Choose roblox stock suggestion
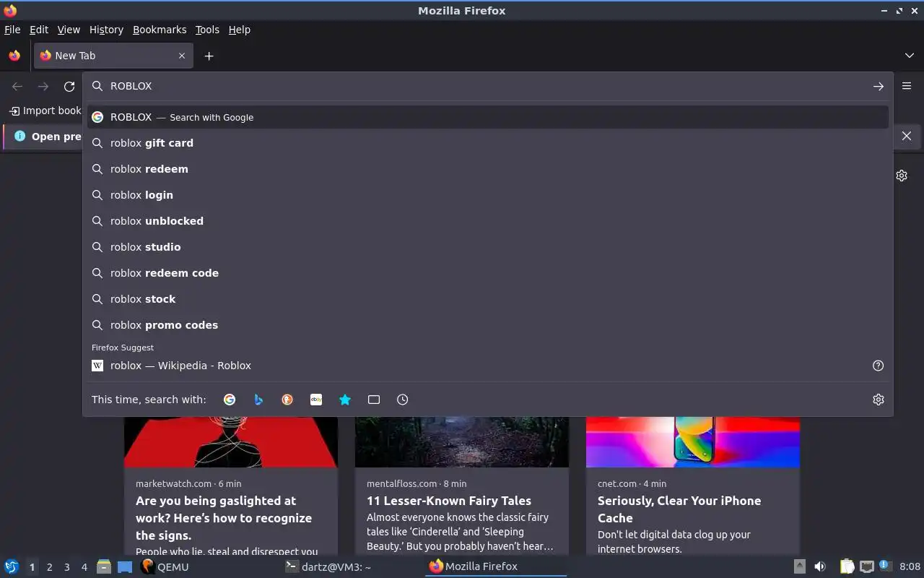Image resolution: width=924 pixels, height=578 pixels. [487, 299]
